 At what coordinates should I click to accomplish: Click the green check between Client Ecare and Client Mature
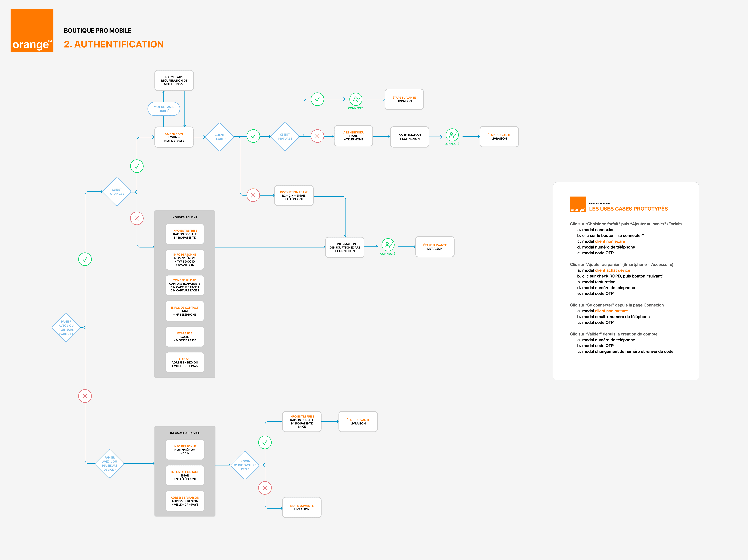(x=253, y=136)
